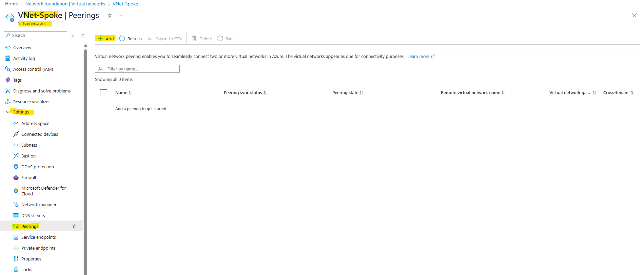Screen dimensions: 644x275
Task: Favorite this page with star icon
Action: pos(110,15)
